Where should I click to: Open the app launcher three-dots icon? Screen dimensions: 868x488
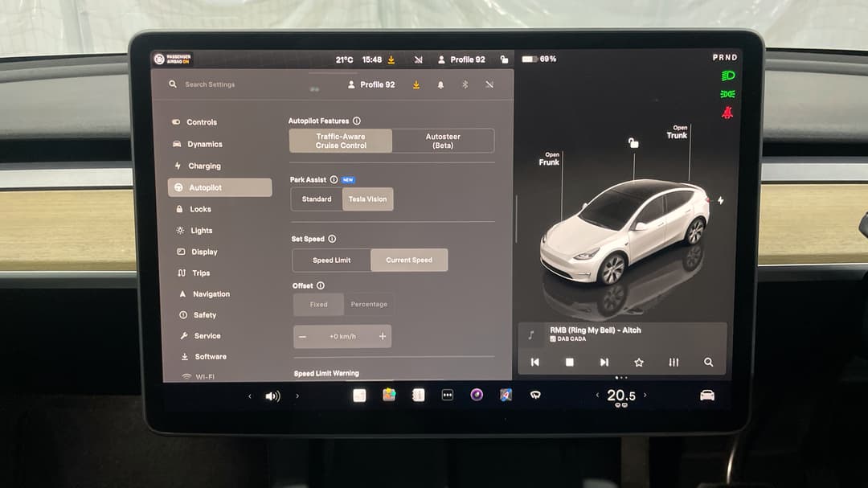448,395
